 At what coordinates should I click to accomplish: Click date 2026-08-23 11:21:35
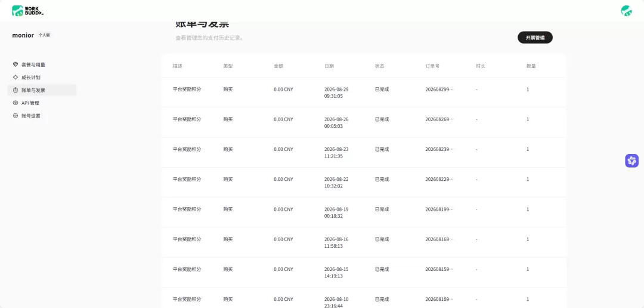coord(336,153)
